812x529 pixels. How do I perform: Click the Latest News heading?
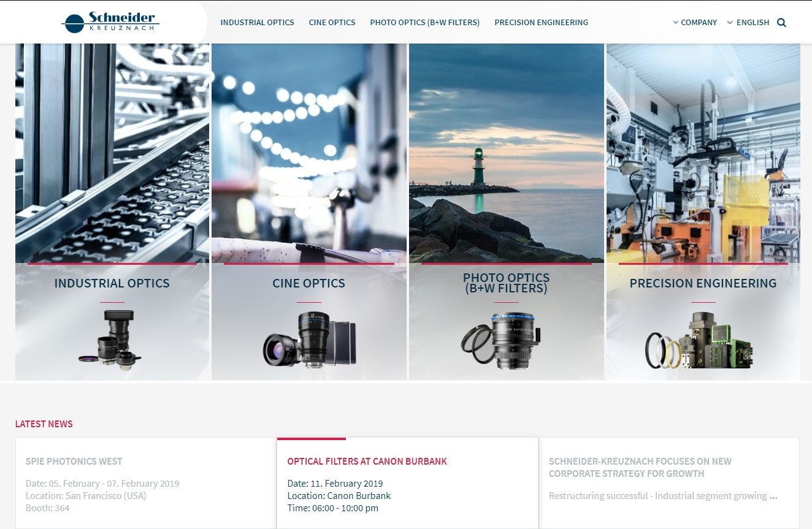(x=44, y=424)
